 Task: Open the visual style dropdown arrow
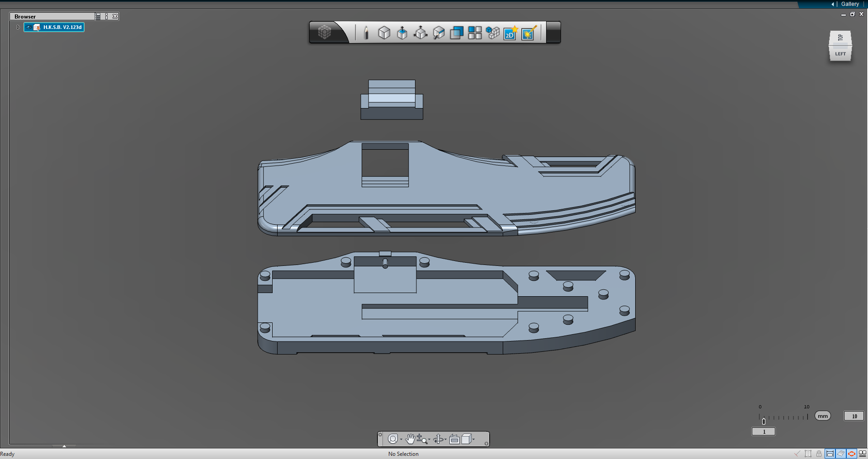[x=474, y=440]
